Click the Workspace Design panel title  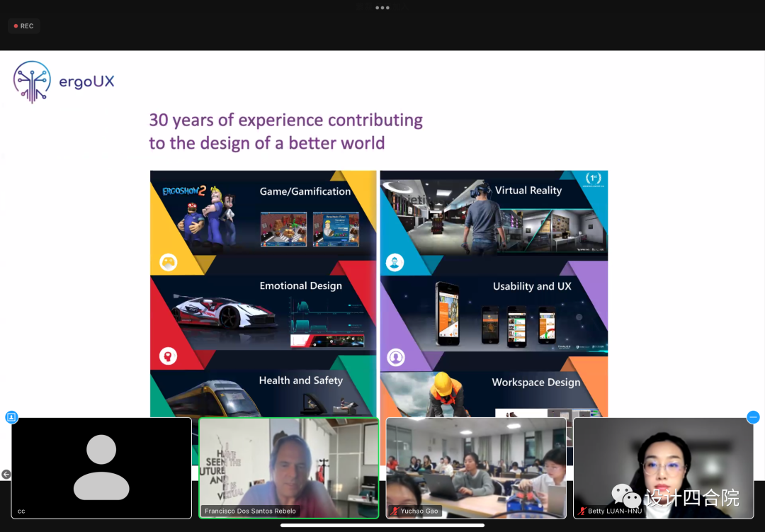[x=535, y=383]
